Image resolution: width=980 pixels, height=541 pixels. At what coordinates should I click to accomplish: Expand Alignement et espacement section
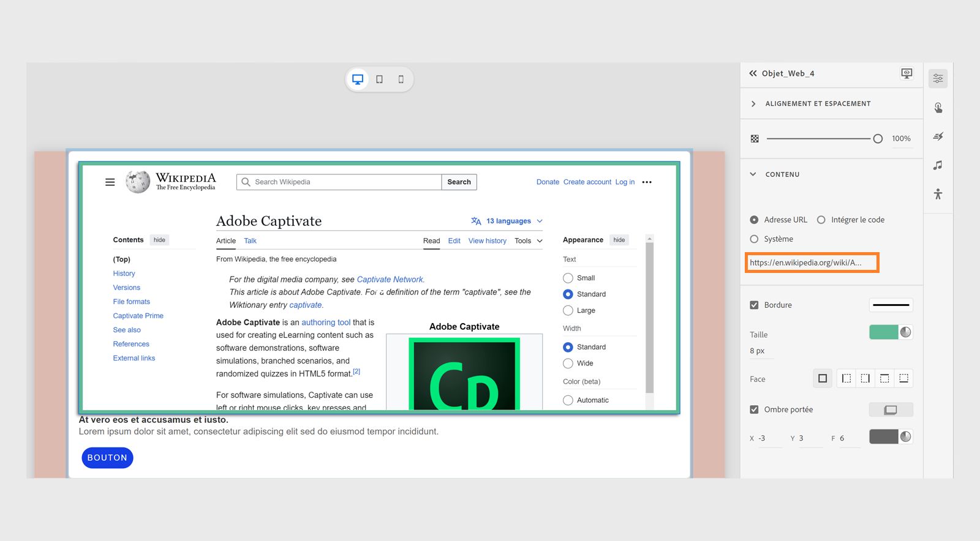tap(753, 104)
